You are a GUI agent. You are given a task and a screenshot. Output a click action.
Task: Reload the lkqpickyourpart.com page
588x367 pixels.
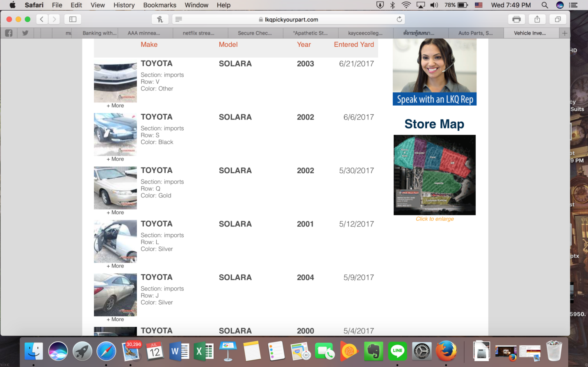coord(399,19)
